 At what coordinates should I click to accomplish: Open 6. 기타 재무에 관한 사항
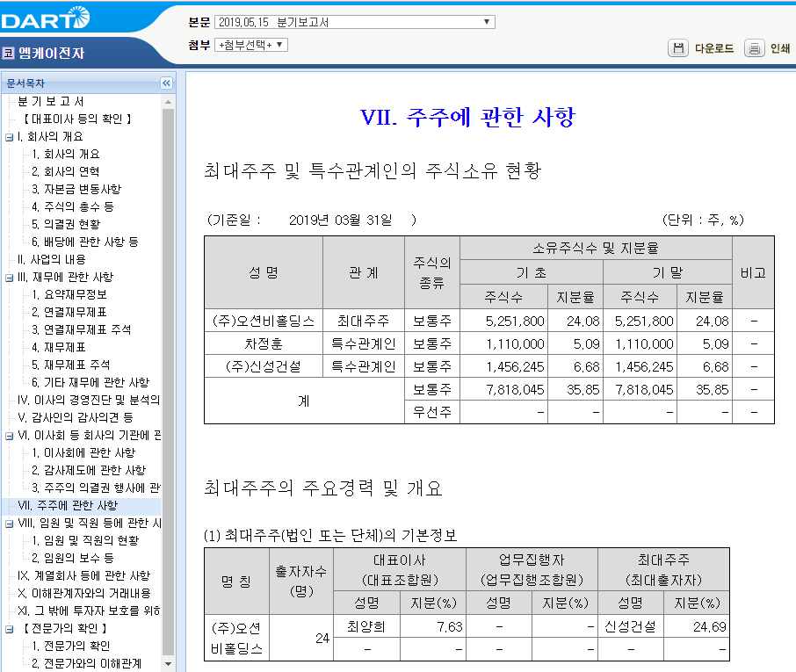(90, 382)
